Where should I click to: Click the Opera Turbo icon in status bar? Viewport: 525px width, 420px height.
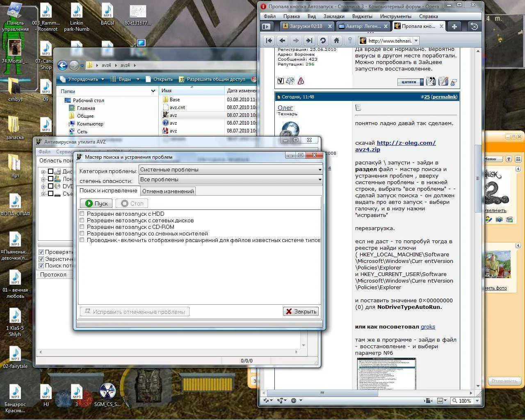[x=294, y=400]
